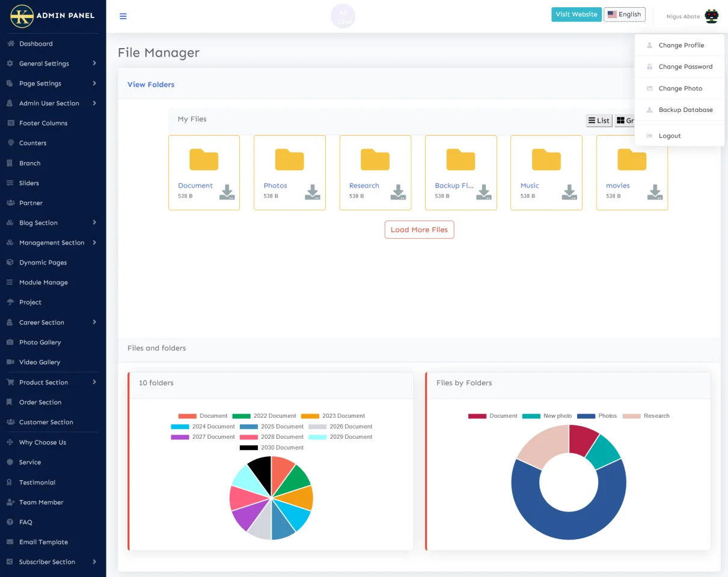Screen dimensions: 728x577
Task: Expand Admin User Section submenu
Action: [53, 103]
